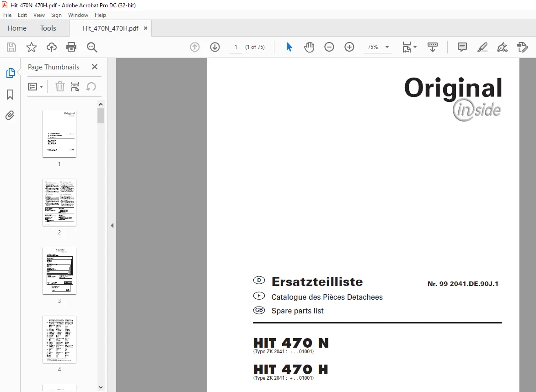Print the document with printer icon

pos(71,47)
